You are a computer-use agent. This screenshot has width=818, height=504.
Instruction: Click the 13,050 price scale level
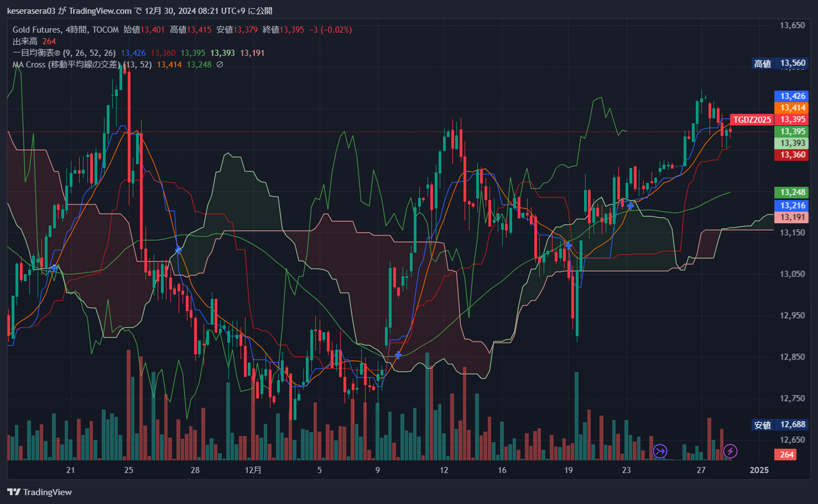pyautogui.click(x=793, y=274)
